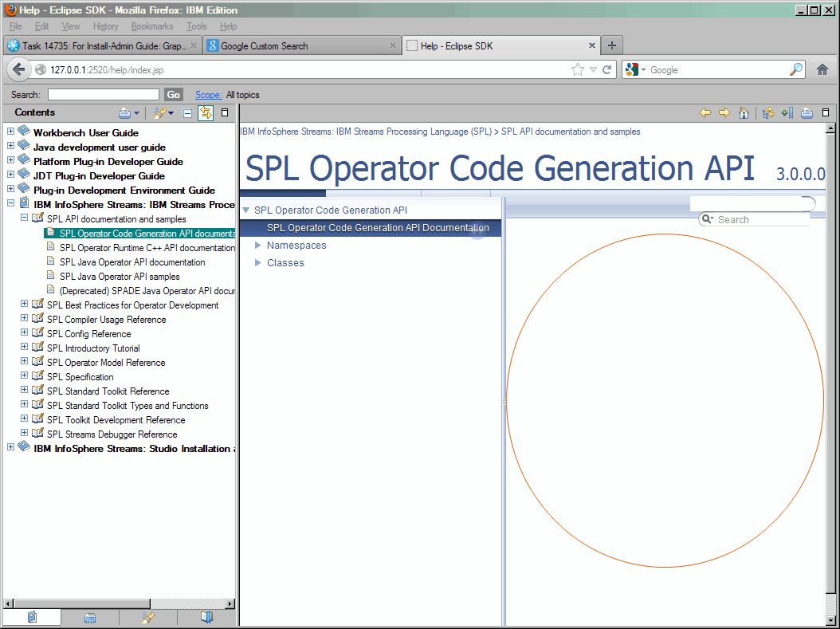The width and height of the screenshot is (840, 629).
Task: Click the help Home icon
Action: point(744,112)
